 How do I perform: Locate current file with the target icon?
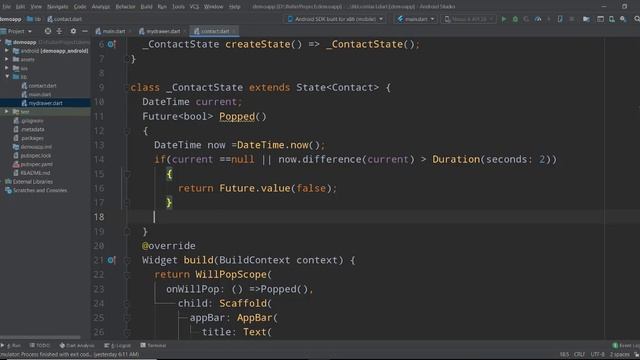48,31
